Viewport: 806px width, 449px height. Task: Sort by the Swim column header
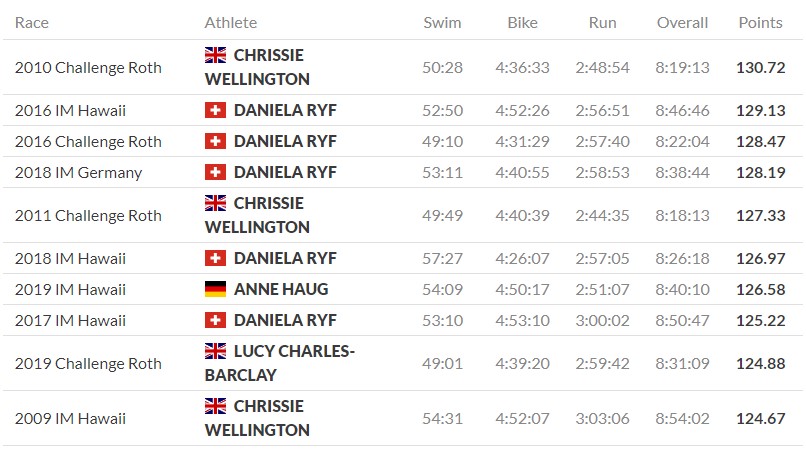pyautogui.click(x=442, y=22)
